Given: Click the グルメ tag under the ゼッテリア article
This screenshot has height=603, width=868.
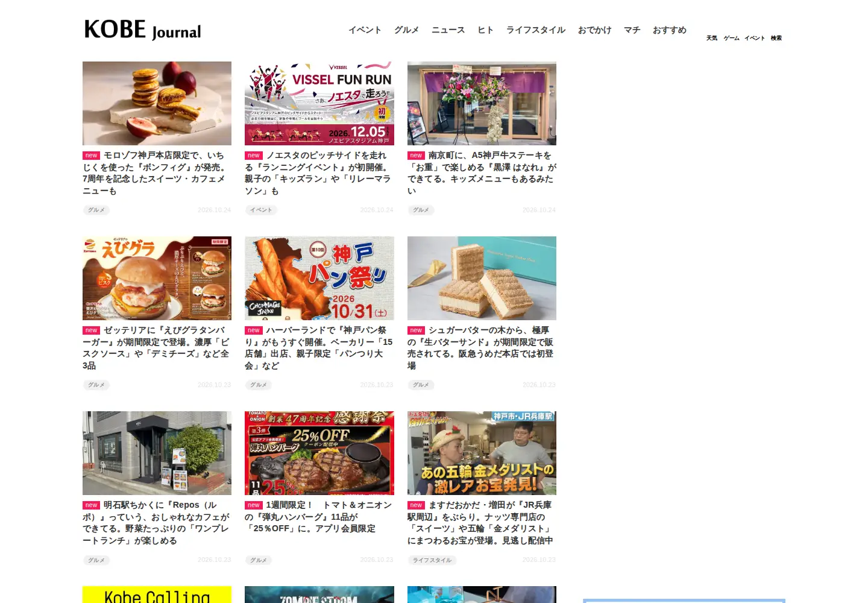Looking at the screenshot, I should 96,385.
